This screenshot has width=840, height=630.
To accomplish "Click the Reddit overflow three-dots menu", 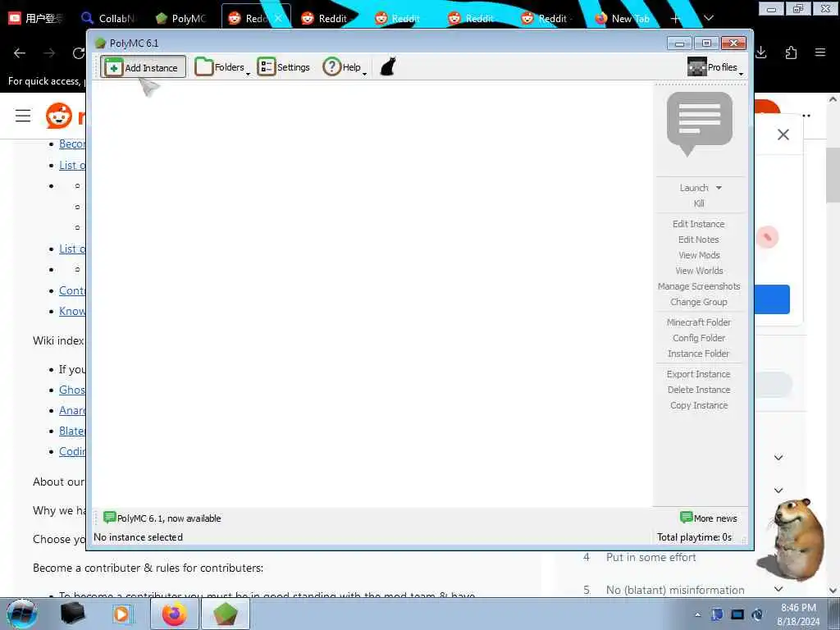I will [x=806, y=116].
